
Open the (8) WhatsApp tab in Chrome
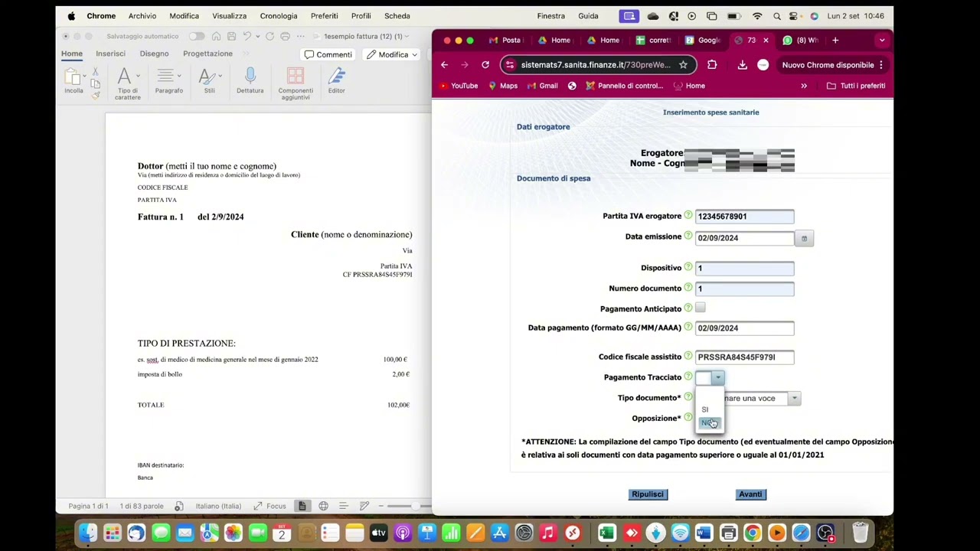[x=802, y=40]
